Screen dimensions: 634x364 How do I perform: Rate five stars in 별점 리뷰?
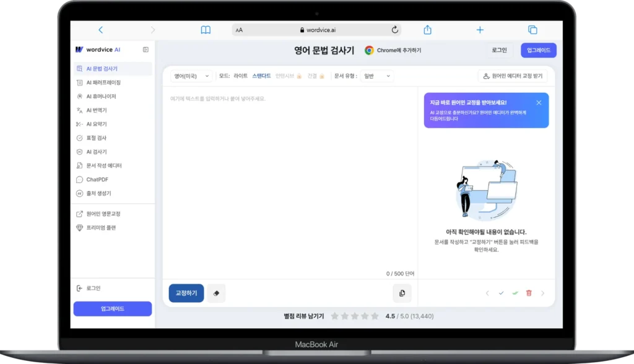click(375, 316)
